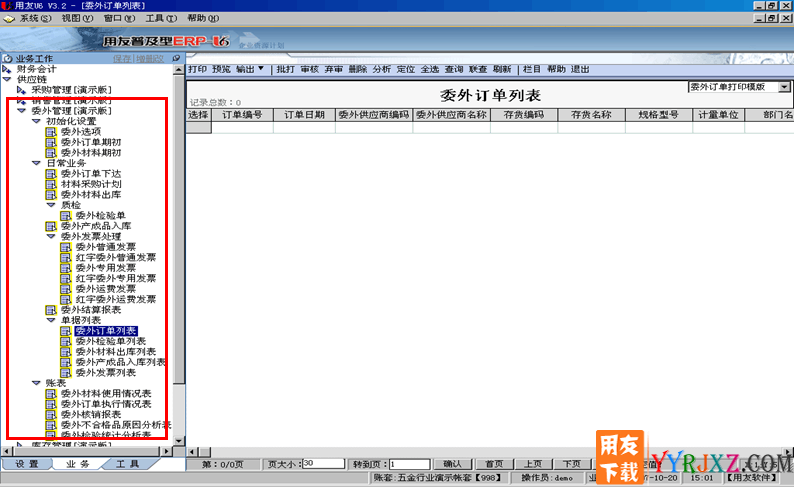
Task: Open the 委外订单期初 tree icon
Action: pyautogui.click(x=51, y=142)
